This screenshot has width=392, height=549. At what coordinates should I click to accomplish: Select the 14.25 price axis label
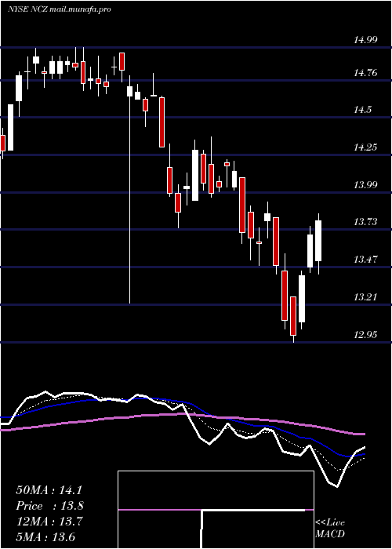coord(365,147)
